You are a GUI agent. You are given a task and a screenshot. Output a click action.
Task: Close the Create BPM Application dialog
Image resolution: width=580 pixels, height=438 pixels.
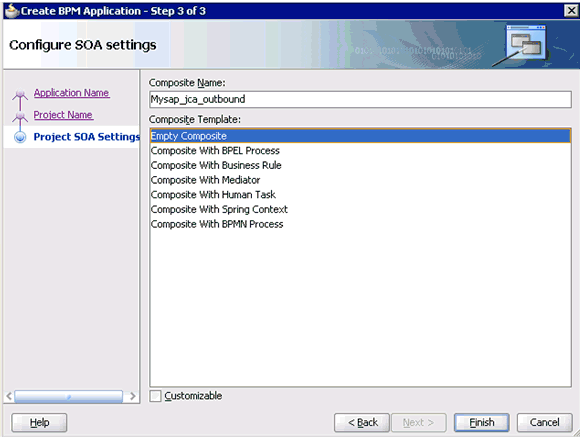tap(571, 11)
